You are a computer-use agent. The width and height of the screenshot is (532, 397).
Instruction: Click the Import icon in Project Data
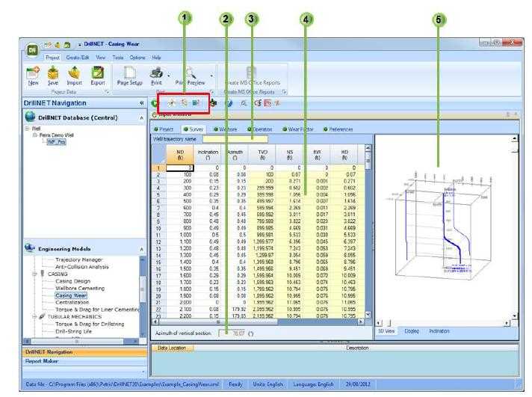tap(74, 73)
